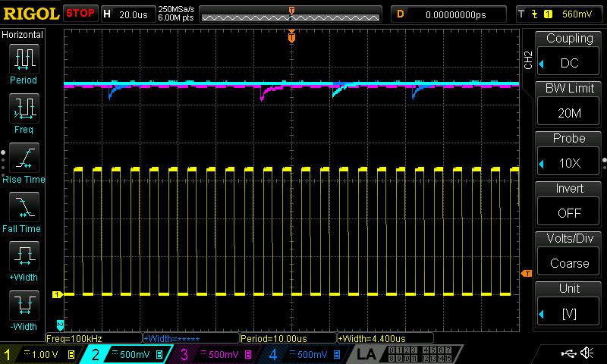Viewport: 607px width, 364px height.
Task: Select the Fall Time measurement icon
Action: click(x=24, y=207)
